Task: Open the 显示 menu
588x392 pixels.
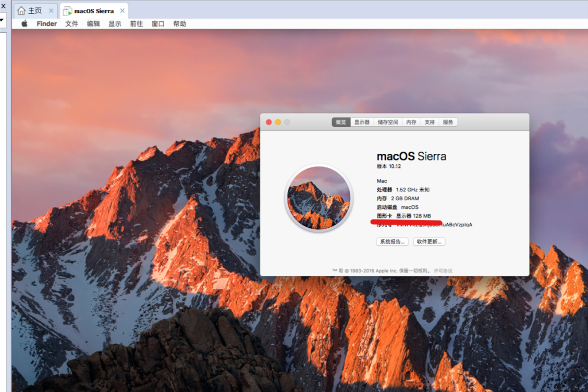Action: 115,23
